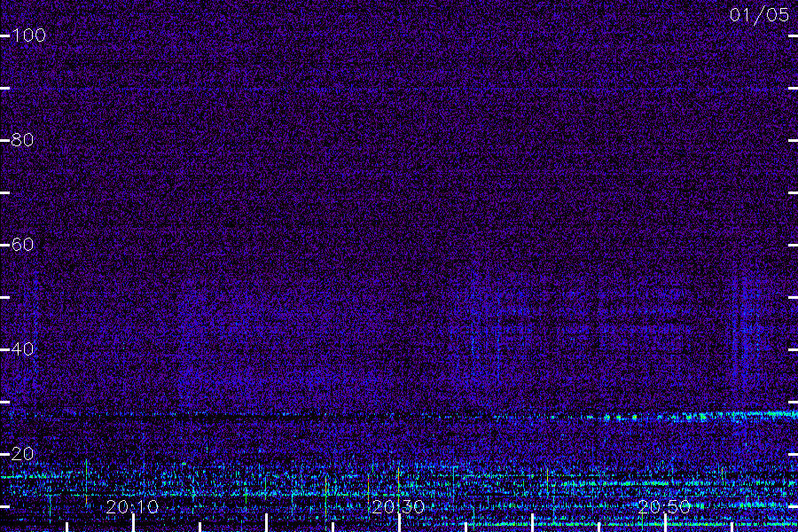Screen dimensions: 798x532
Task: Click the 01/05 date label
Action: (x=759, y=15)
